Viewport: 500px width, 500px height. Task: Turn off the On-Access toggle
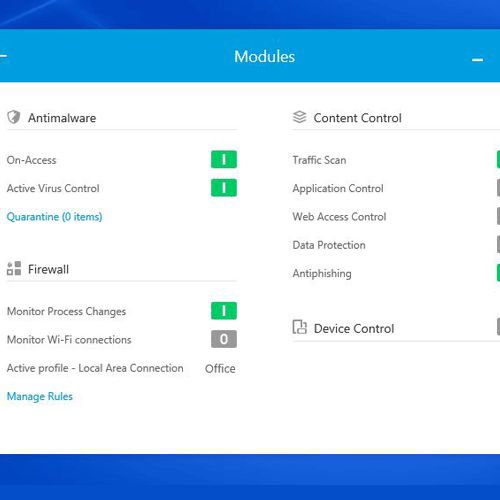(224, 160)
